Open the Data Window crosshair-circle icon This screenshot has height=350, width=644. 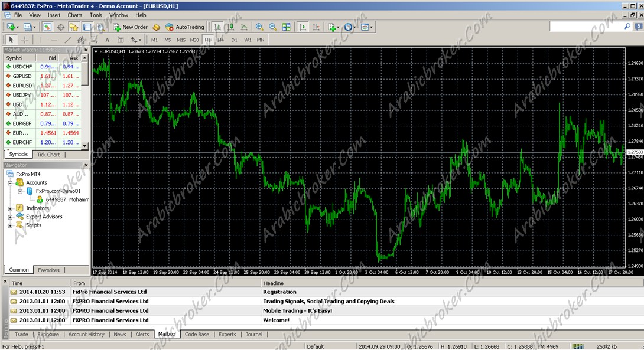tap(61, 27)
